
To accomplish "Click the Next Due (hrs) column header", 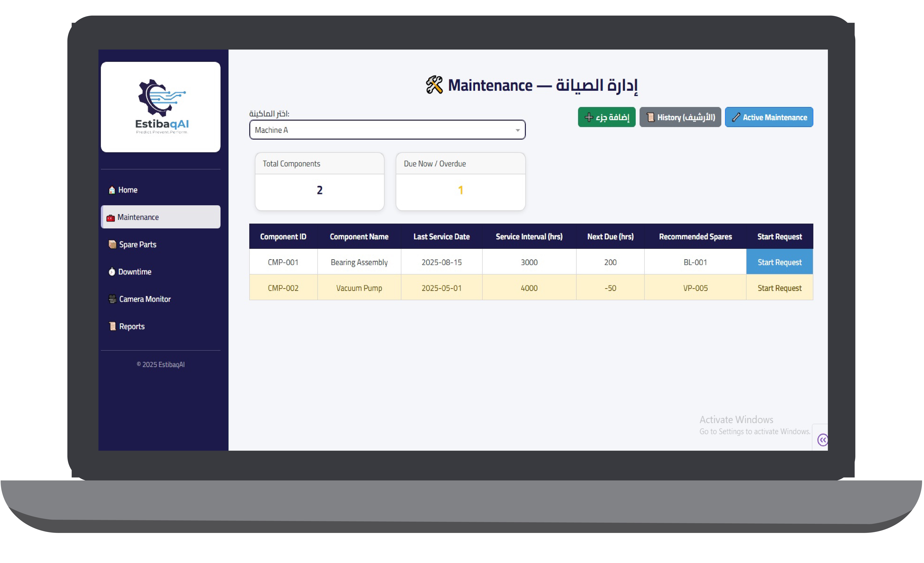I will click(x=610, y=237).
